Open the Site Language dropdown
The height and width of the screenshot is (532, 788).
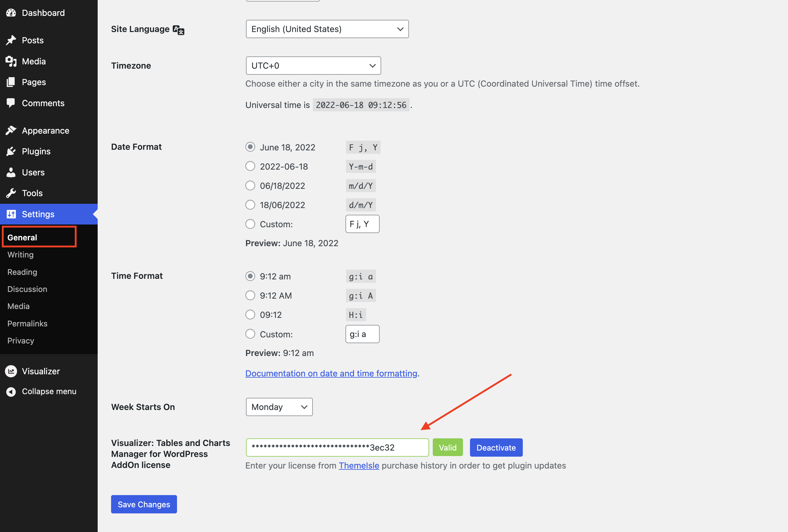tap(327, 29)
